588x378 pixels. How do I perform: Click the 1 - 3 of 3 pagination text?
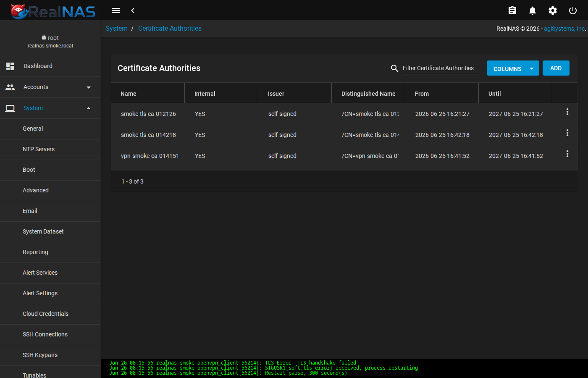132,181
